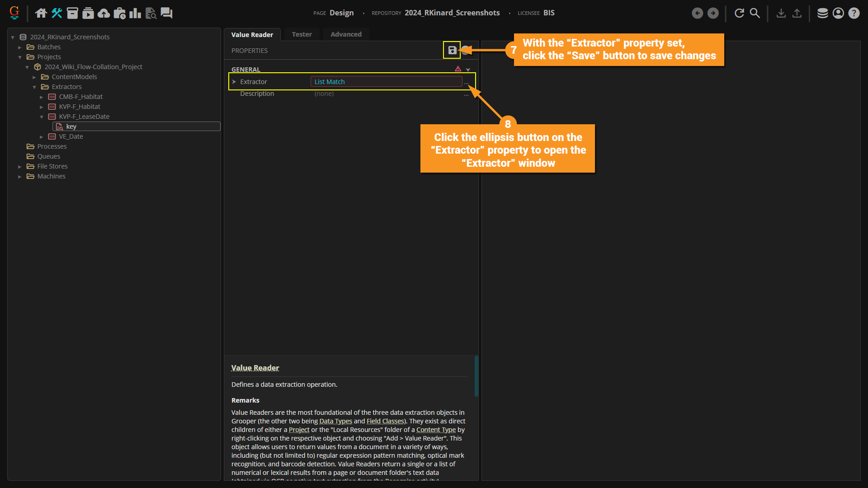
Task: Collapse the KVP-F_LeaseDate tree node
Action: (42, 117)
